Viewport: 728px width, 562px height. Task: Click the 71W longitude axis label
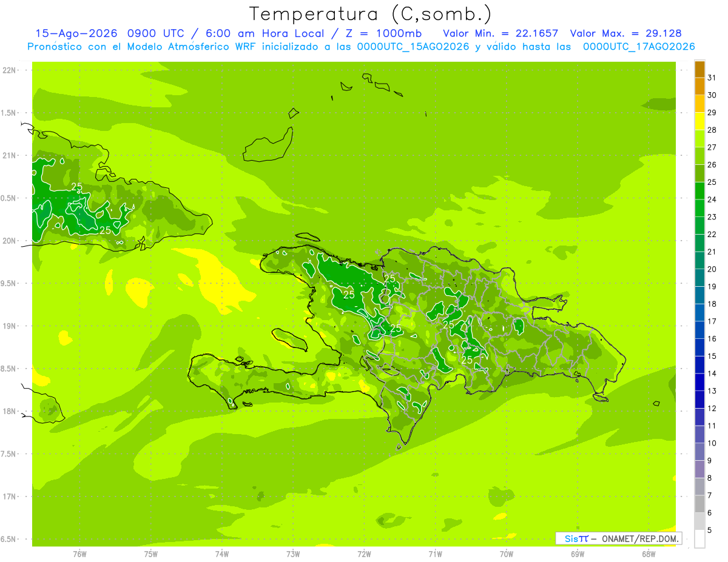[435, 554]
